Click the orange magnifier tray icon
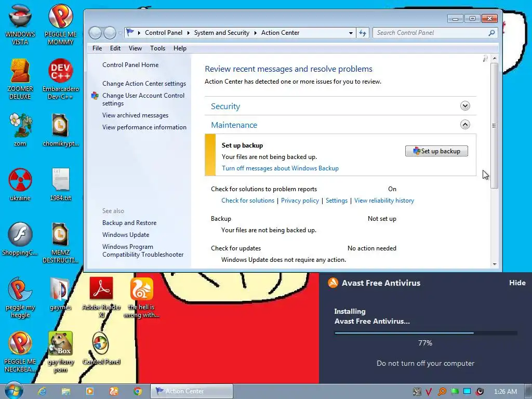 (x=442, y=392)
